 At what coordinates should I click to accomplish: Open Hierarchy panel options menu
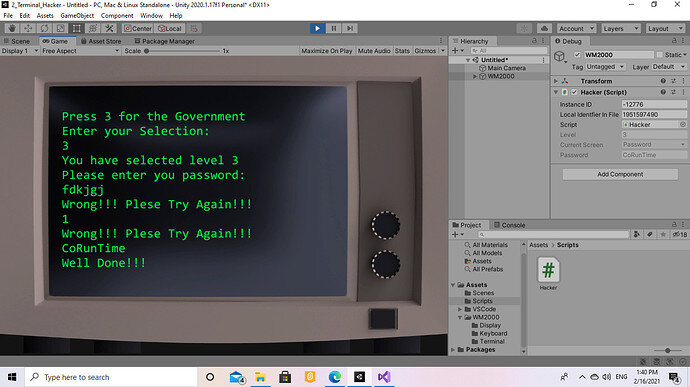click(543, 41)
